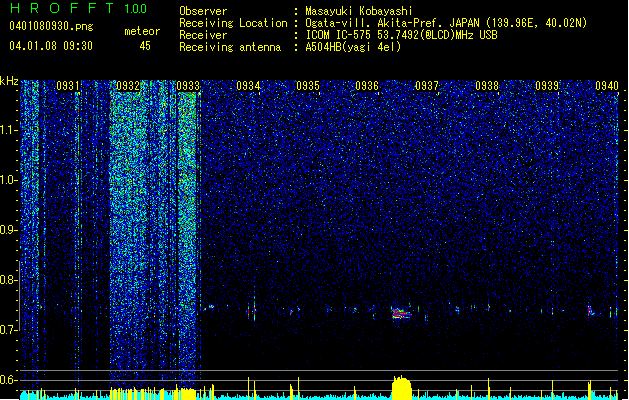Click the 0933 time marker
The height and width of the screenshot is (400, 629).
[188, 86]
